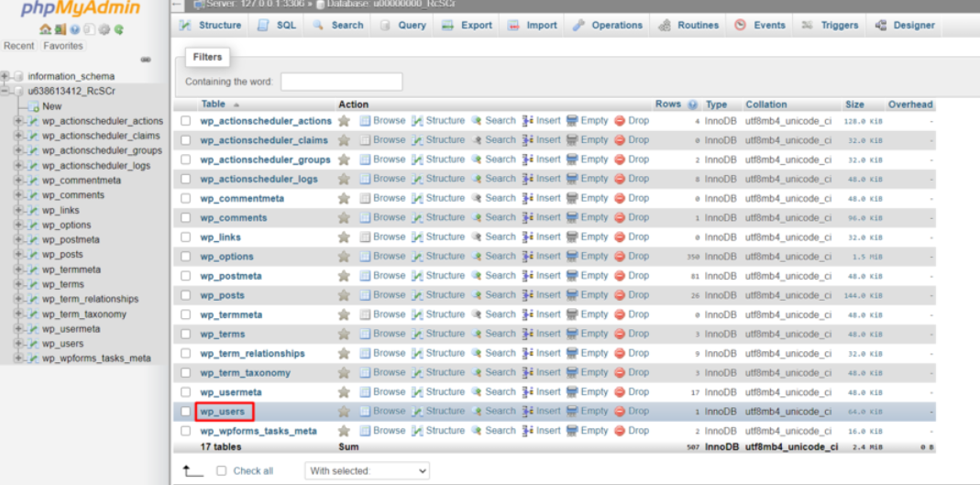Open the With selected dropdown
The width and height of the screenshot is (980, 485).
[x=367, y=470]
